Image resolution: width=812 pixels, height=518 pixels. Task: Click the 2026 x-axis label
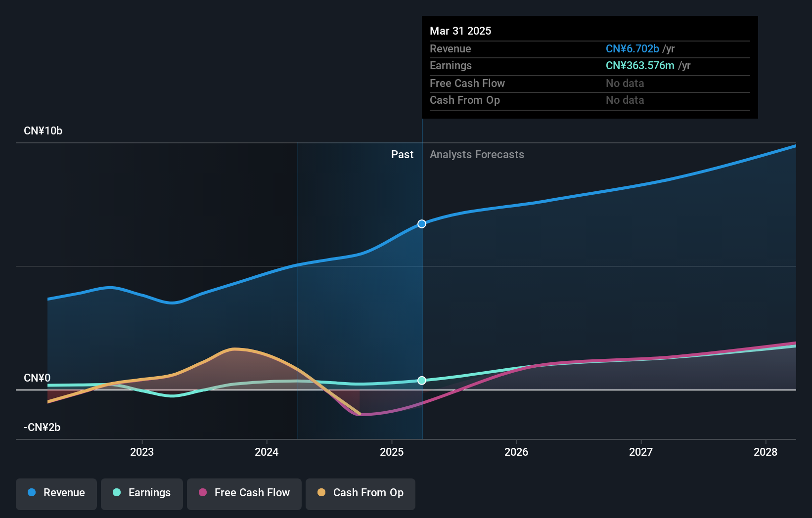[x=516, y=452]
